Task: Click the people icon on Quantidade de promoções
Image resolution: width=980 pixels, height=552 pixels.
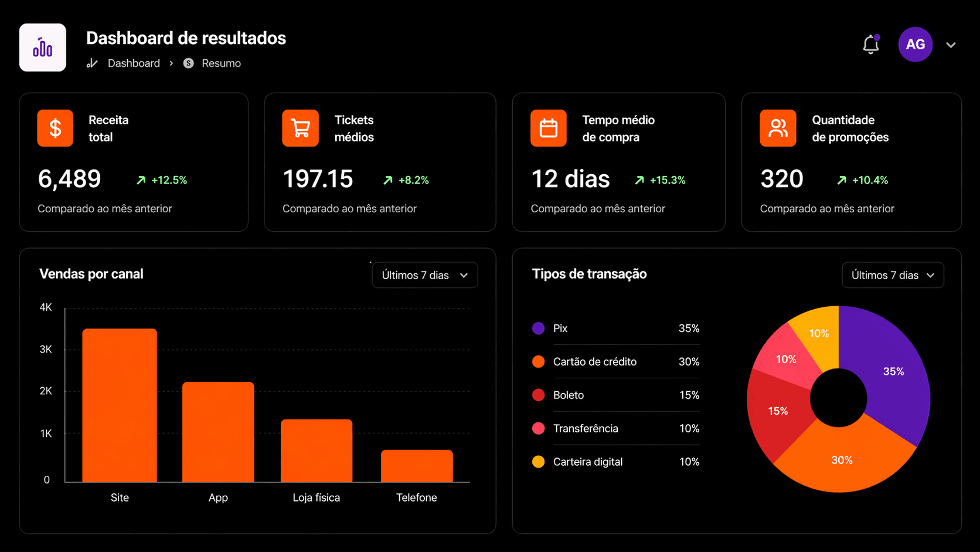Action: (777, 128)
